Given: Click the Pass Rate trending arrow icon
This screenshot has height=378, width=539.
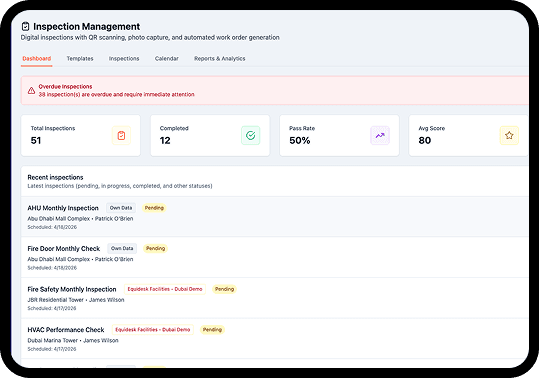Looking at the screenshot, I should point(380,135).
